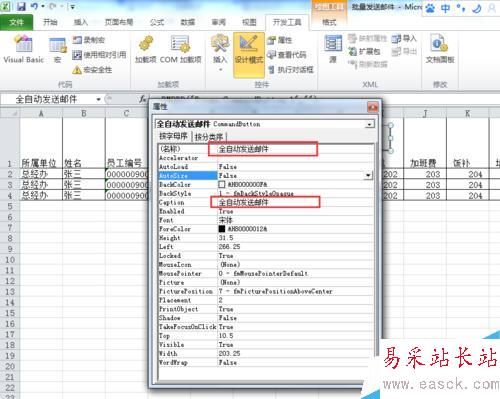Open the 文件 (File) tab
Screen dimensions: 500x399
pyautogui.click(x=16, y=22)
